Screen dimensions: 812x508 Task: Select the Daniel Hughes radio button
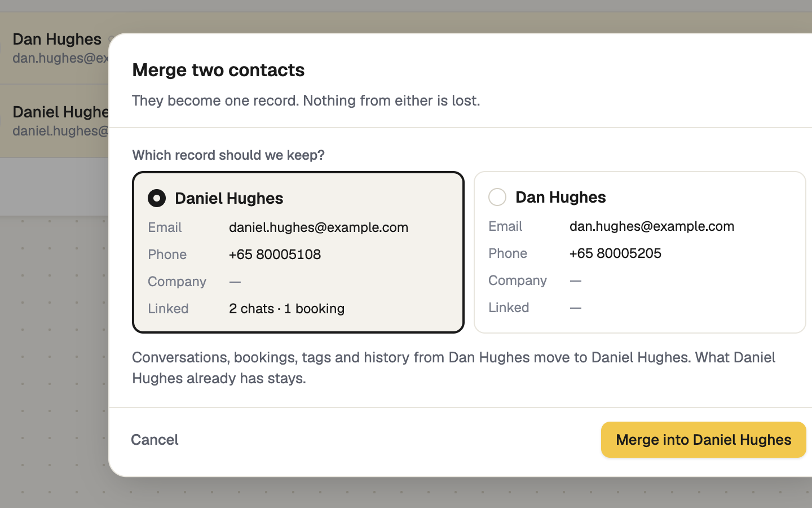click(157, 198)
